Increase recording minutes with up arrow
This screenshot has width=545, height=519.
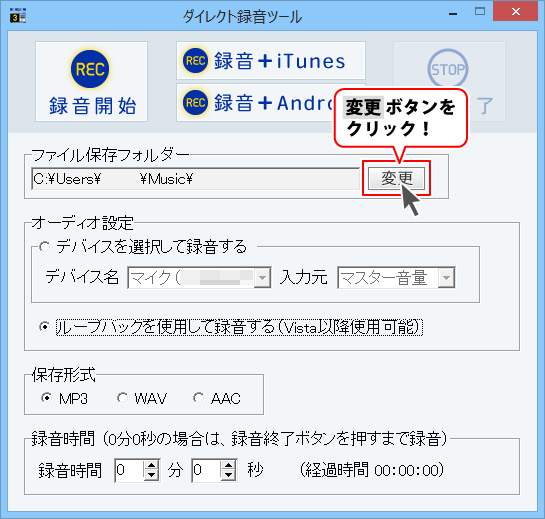(x=151, y=465)
